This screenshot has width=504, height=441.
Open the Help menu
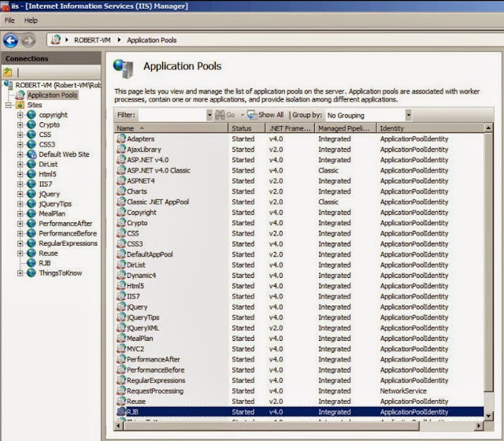pyautogui.click(x=31, y=20)
